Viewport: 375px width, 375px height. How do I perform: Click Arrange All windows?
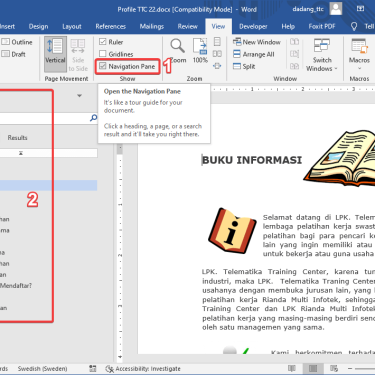coord(254,54)
